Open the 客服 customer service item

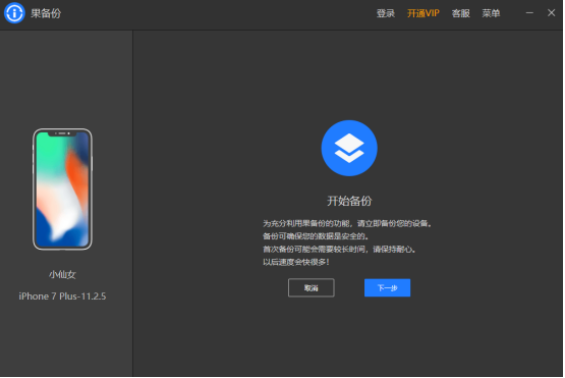pos(461,14)
